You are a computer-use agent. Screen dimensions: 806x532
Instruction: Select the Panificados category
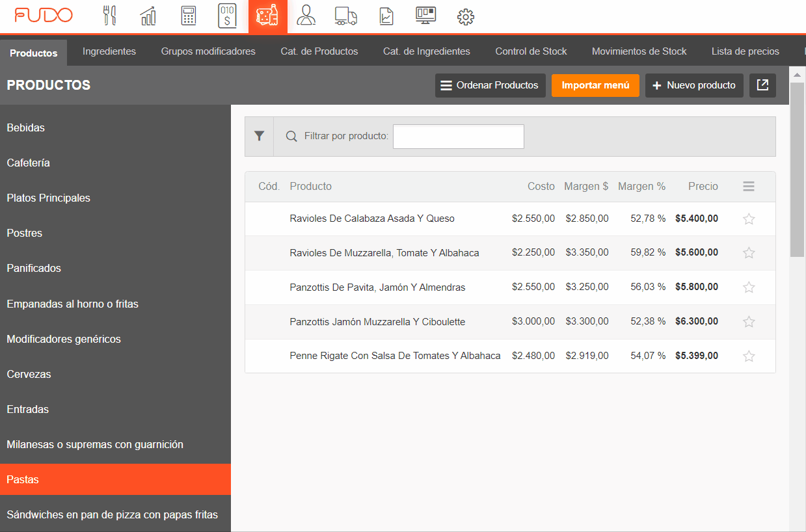click(x=115, y=268)
